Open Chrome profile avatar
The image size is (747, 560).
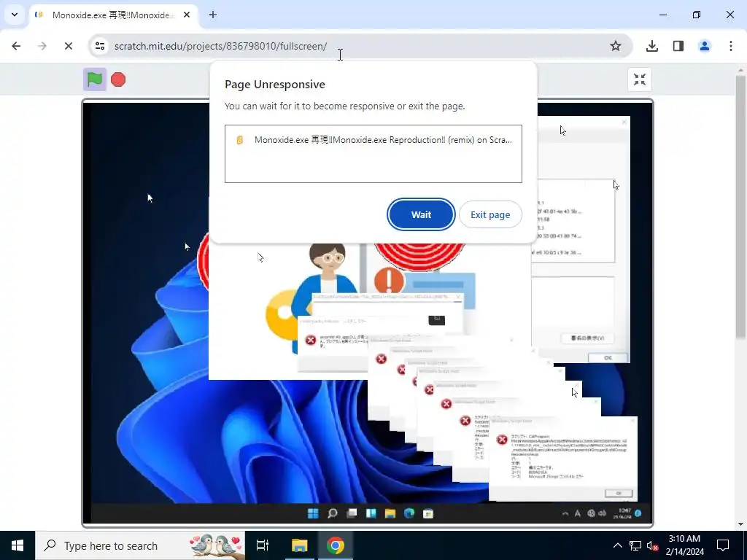pos(704,46)
